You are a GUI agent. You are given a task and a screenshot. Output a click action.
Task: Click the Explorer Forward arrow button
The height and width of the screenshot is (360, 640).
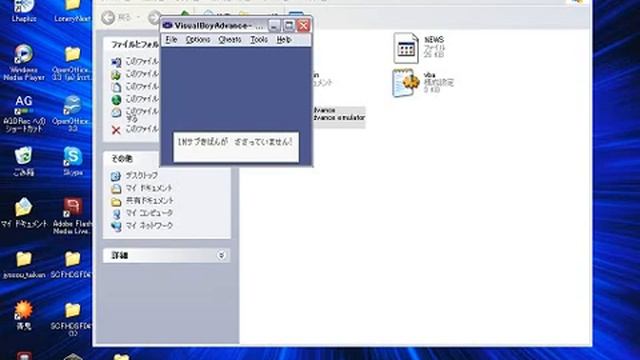point(154,18)
